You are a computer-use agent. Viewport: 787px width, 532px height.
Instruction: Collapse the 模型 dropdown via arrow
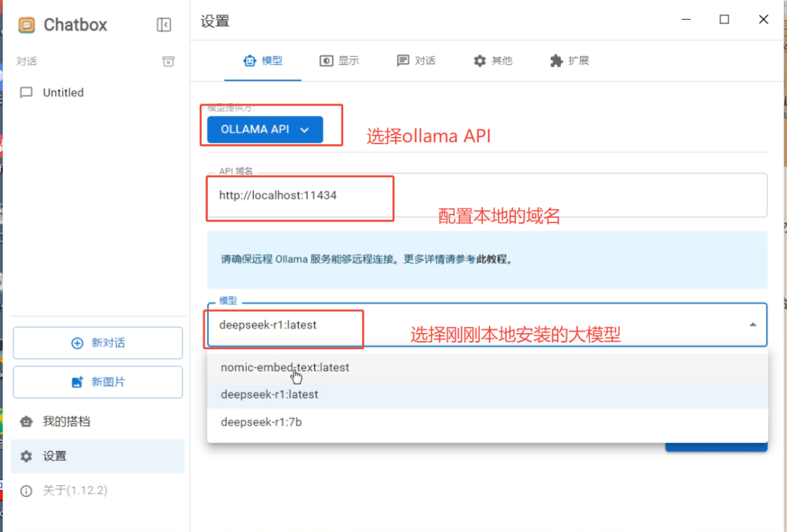point(753,325)
